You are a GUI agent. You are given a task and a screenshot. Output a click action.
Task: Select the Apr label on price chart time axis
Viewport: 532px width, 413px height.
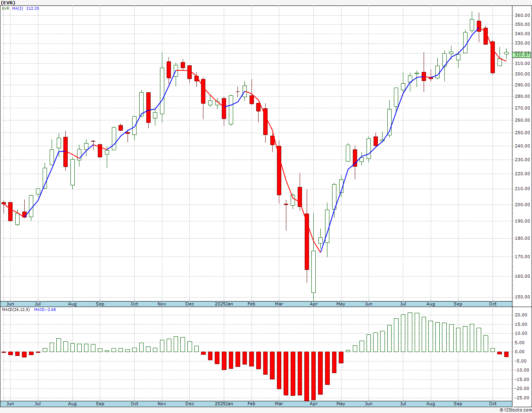click(314, 304)
